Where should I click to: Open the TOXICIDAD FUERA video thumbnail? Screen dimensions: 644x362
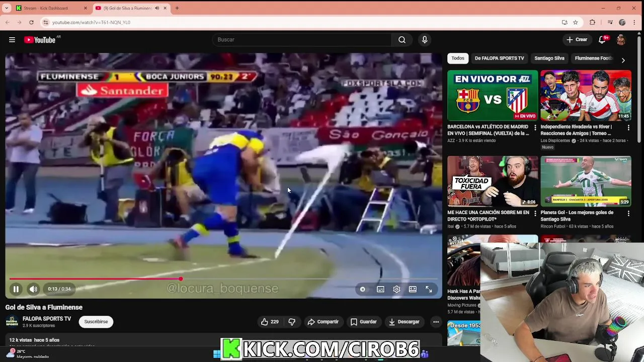493,182
